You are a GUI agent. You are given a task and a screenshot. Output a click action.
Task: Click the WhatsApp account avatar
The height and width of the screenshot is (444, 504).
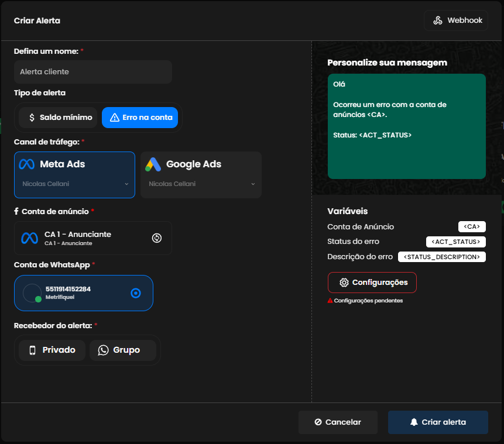[32, 293]
